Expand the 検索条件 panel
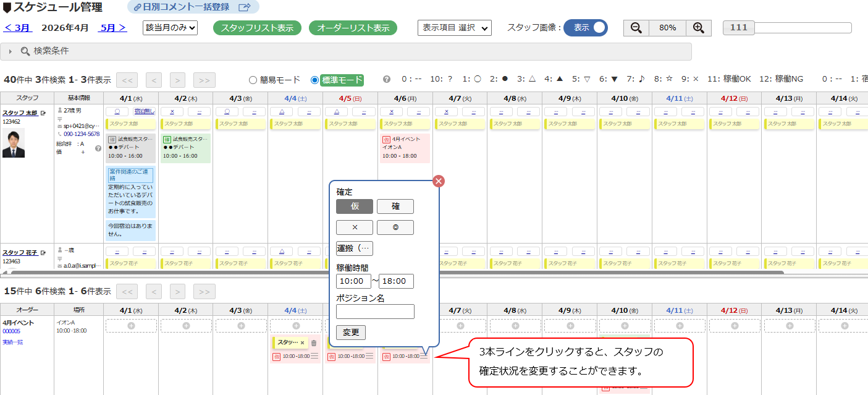The width and height of the screenshot is (868, 395). click(346, 51)
